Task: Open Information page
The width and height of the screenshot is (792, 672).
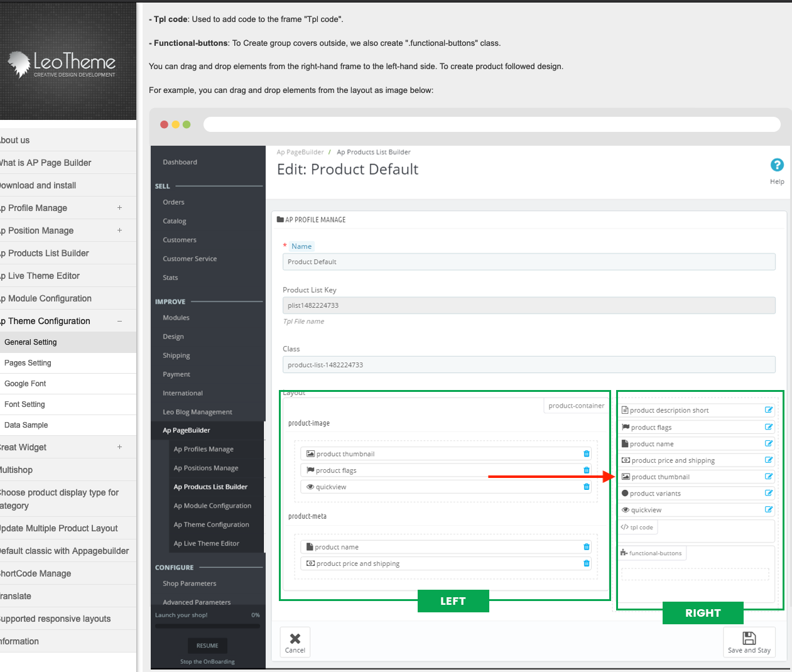Action: [x=68, y=641]
